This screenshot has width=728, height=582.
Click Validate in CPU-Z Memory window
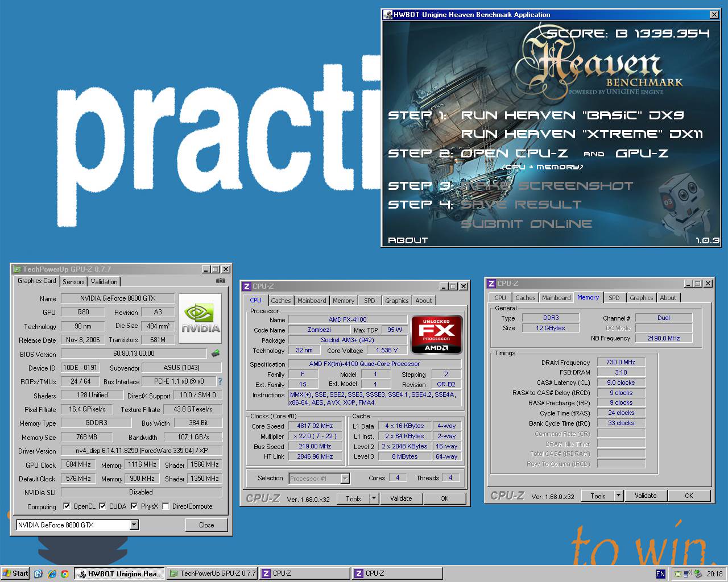tap(646, 496)
